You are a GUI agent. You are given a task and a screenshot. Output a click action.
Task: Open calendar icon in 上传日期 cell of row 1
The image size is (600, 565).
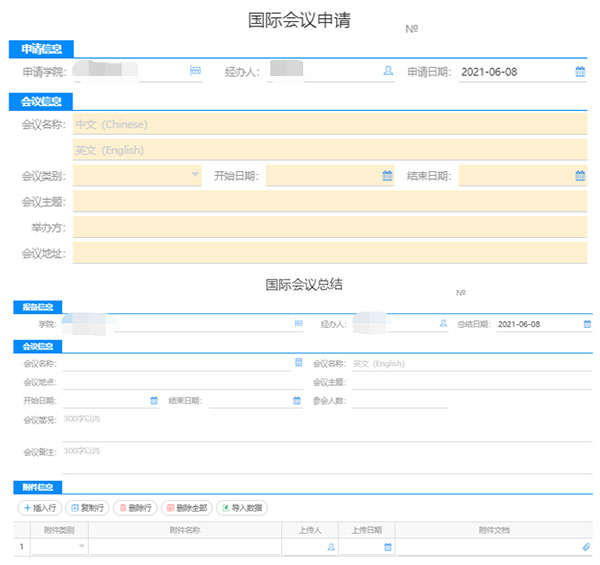tap(388, 547)
